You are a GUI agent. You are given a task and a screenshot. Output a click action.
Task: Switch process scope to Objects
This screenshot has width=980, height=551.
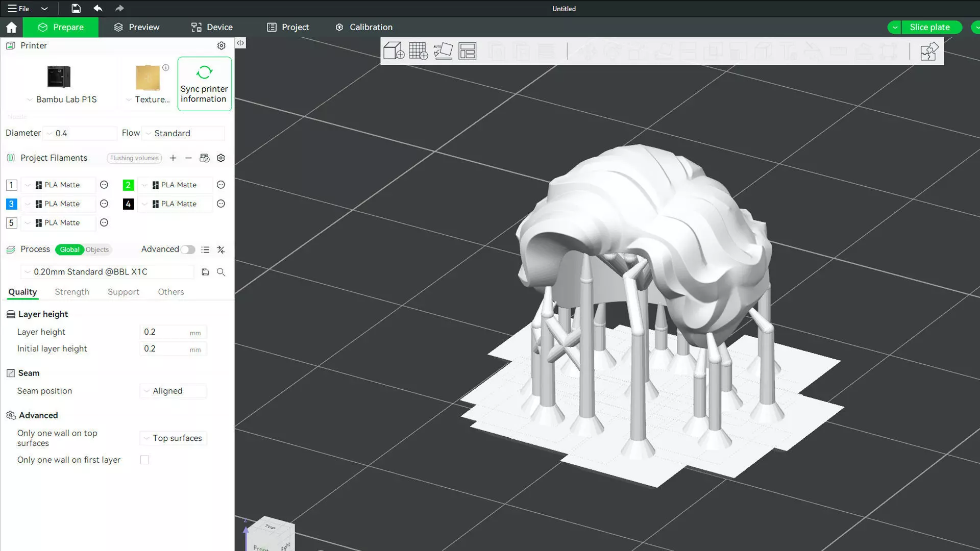[x=97, y=249]
